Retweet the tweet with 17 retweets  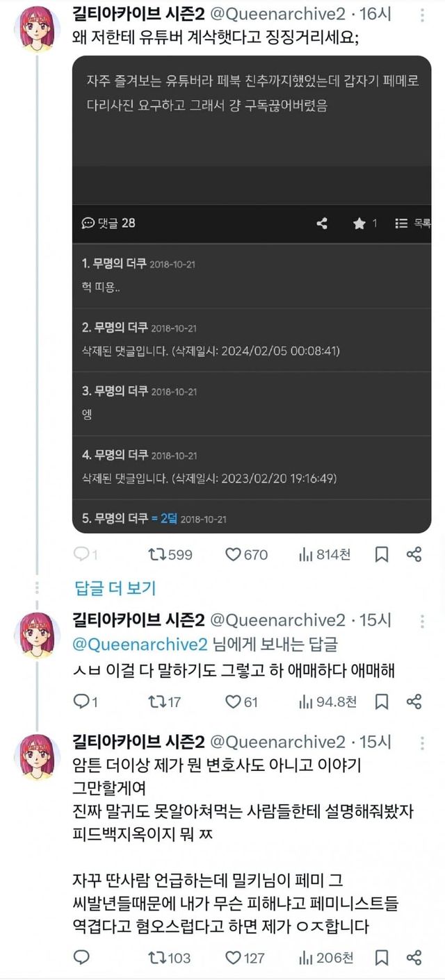coord(157,701)
